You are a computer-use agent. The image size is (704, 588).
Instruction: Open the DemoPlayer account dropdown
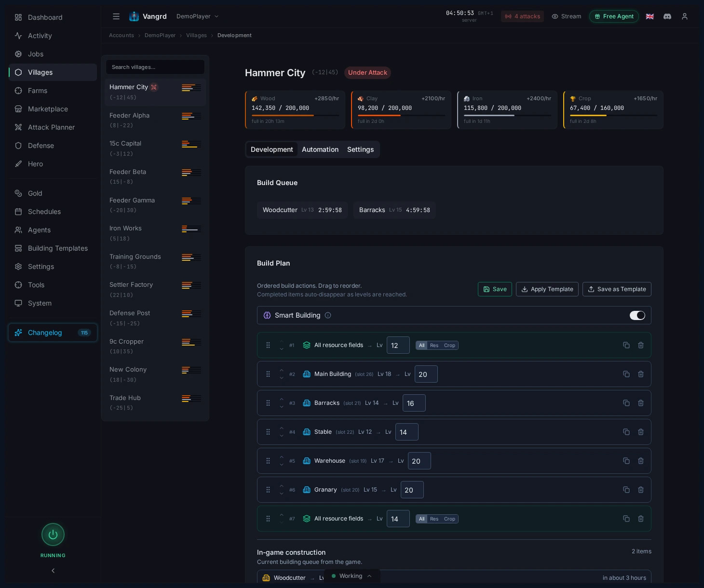point(197,16)
